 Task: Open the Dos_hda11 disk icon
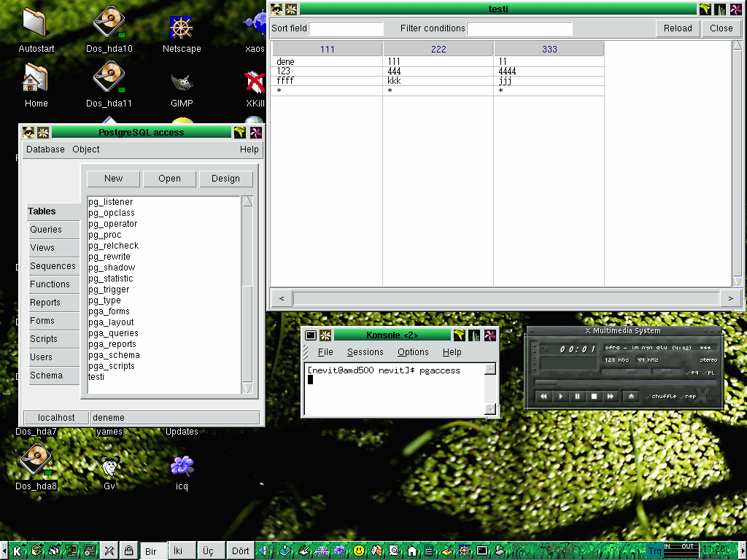(x=109, y=77)
